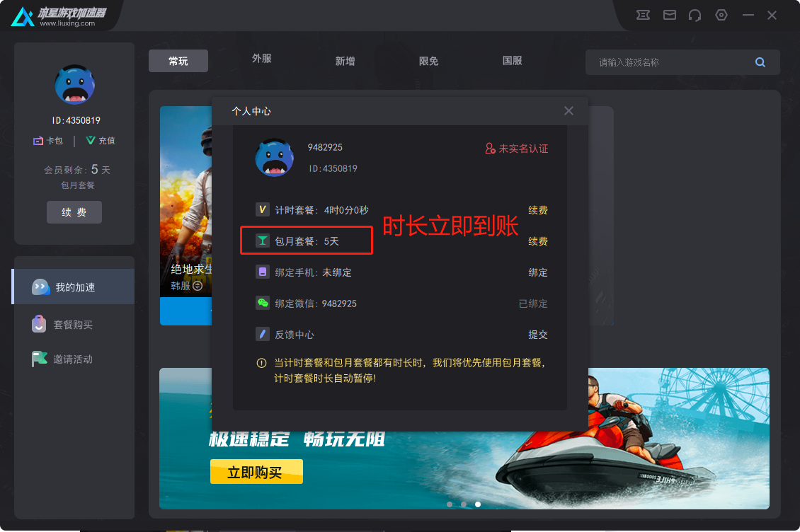Open the message envelope icon in title bar
800x532 pixels.
point(669,14)
